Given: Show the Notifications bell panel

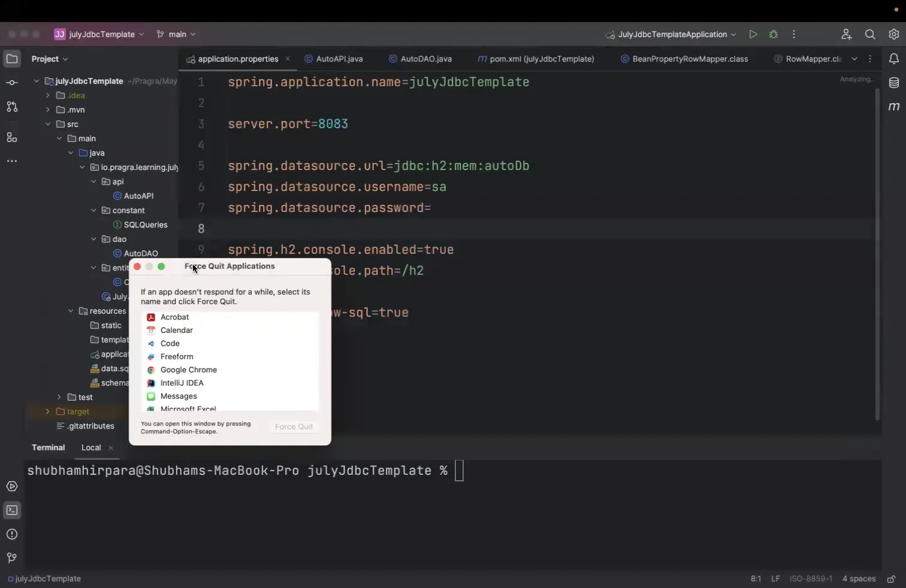Looking at the screenshot, I should (x=894, y=59).
